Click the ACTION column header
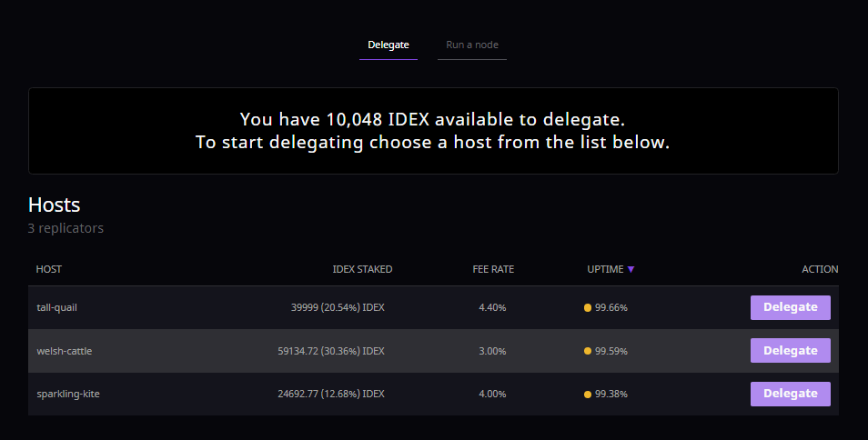The height and width of the screenshot is (440, 868). [819, 270]
